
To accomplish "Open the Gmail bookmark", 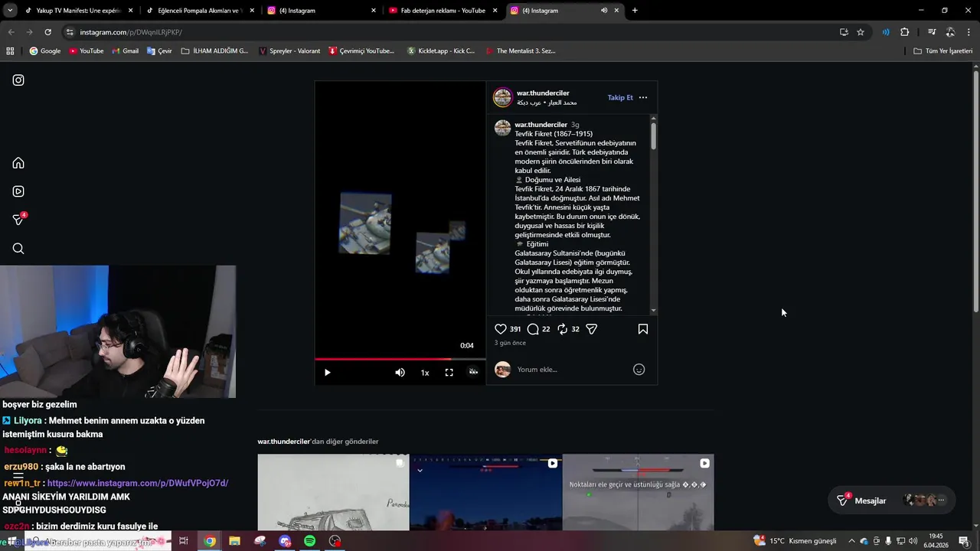I will coord(125,51).
